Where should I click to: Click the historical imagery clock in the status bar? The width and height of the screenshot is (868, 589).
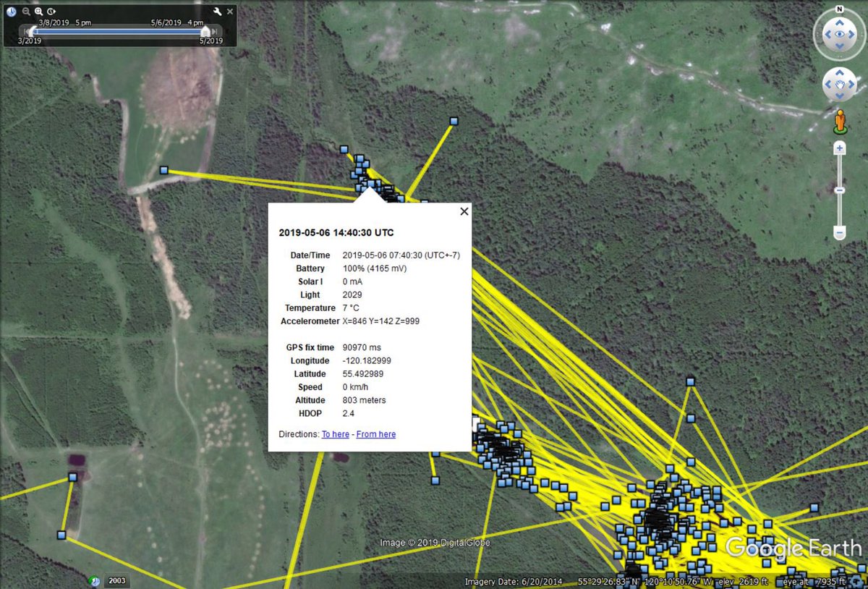[94, 581]
